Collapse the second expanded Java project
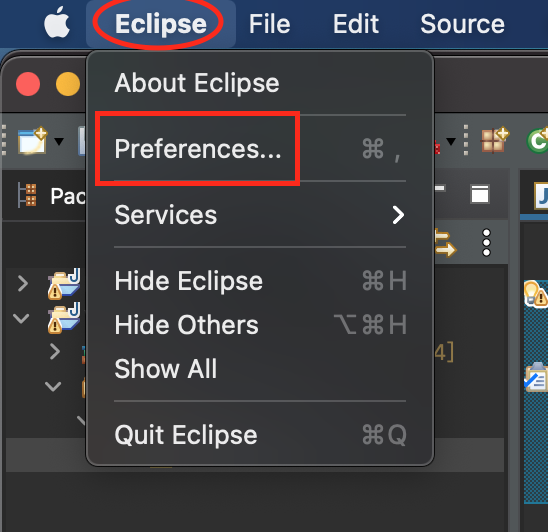Image resolution: width=548 pixels, height=532 pixels. point(21,318)
